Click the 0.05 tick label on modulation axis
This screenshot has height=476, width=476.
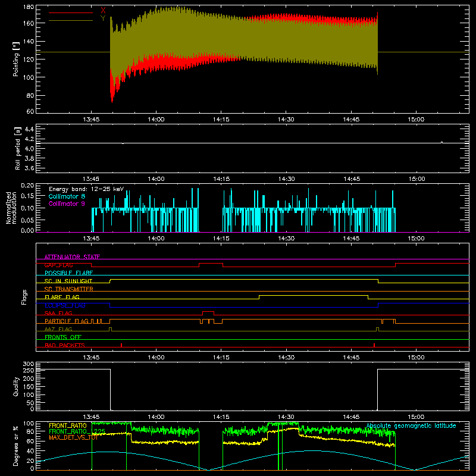point(27,220)
